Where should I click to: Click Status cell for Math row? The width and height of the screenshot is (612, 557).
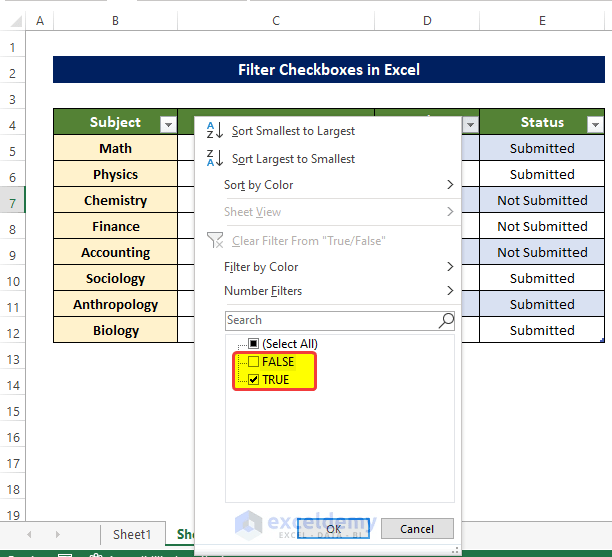542,148
